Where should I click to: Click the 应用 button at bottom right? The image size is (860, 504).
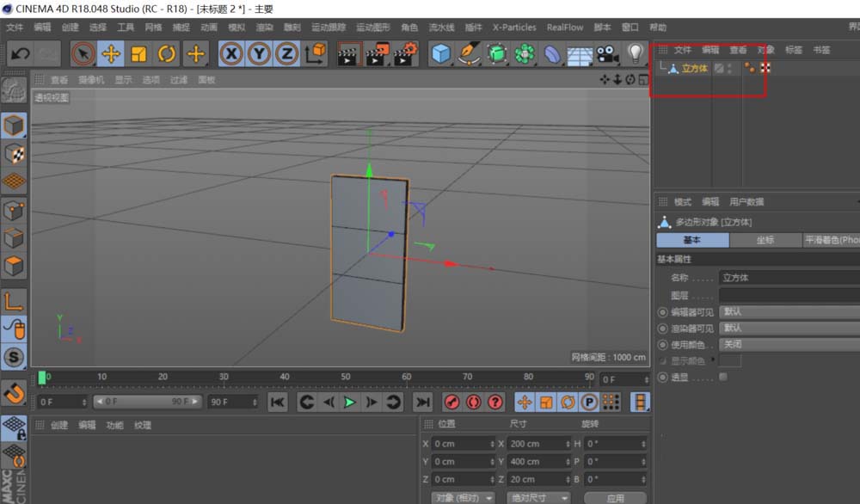(616, 497)
